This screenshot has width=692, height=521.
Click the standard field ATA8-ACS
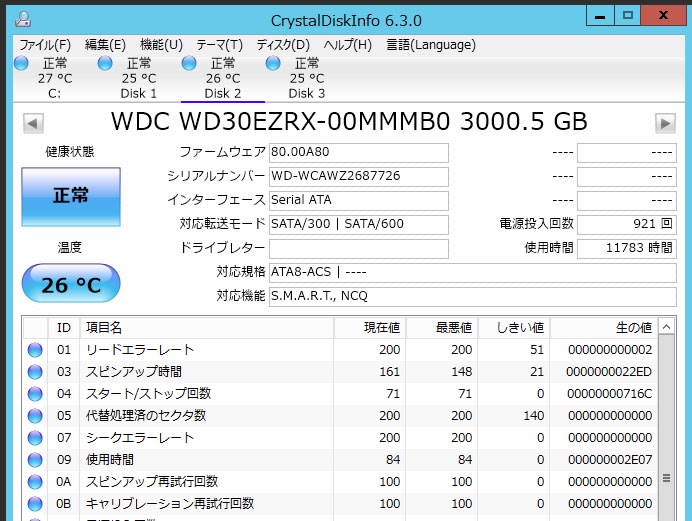(x=473, y=272)
